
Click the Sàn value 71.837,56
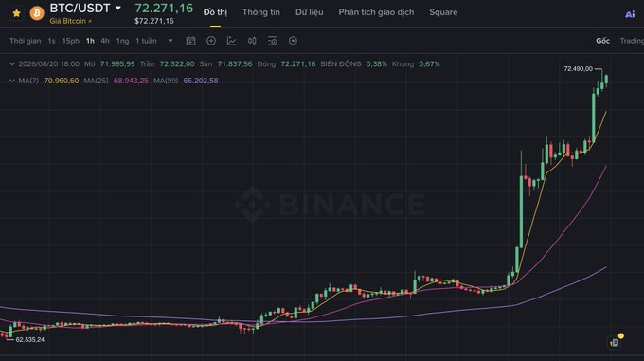point(235,64)
